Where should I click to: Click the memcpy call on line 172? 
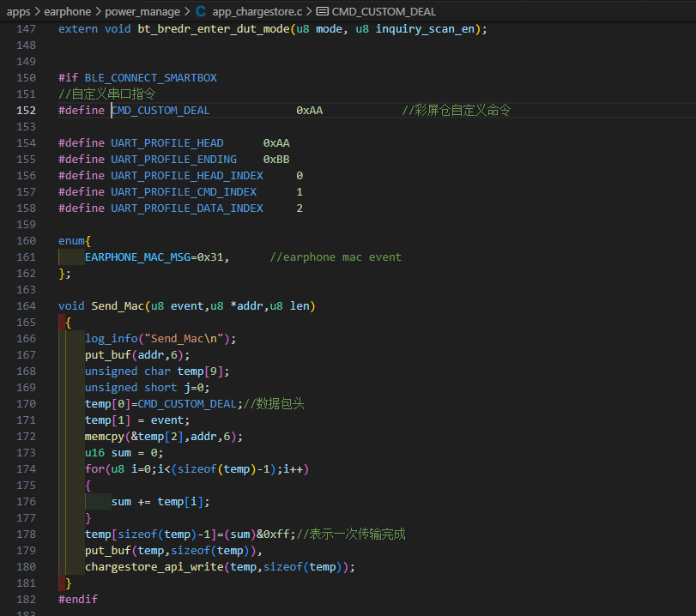point(164,437)
